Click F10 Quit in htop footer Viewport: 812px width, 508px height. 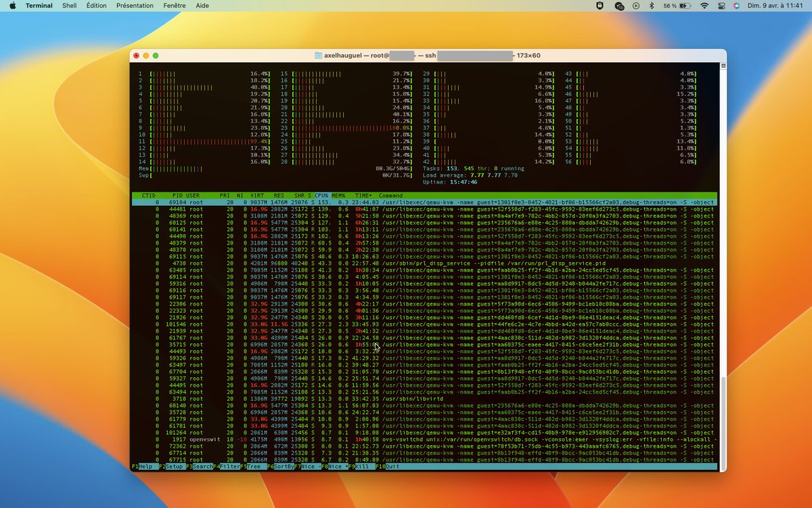click(389, 466)
